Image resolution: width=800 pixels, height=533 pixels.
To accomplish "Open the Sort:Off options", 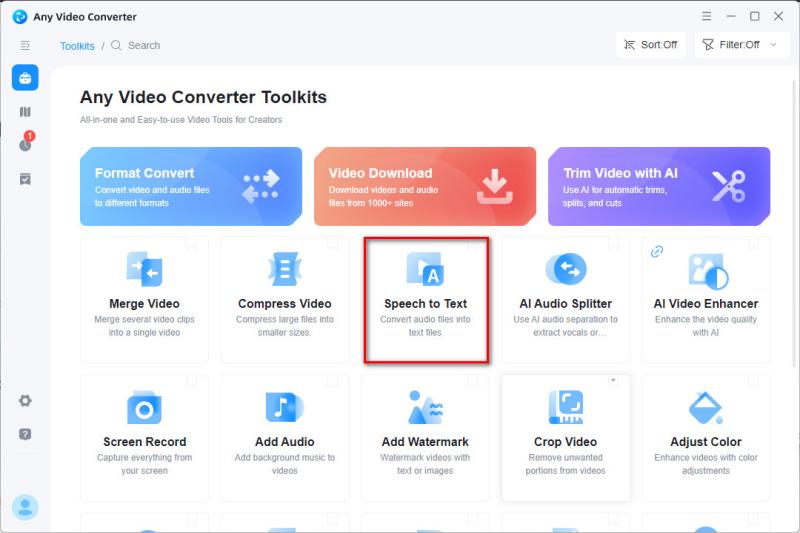I will [650, 45].
